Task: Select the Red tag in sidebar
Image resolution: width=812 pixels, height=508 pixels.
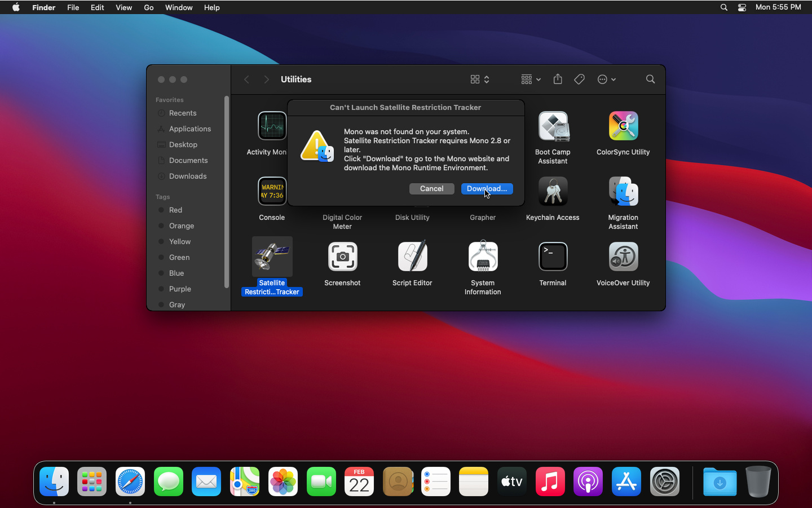Action: pyautogui.click(x=175, y=210)
